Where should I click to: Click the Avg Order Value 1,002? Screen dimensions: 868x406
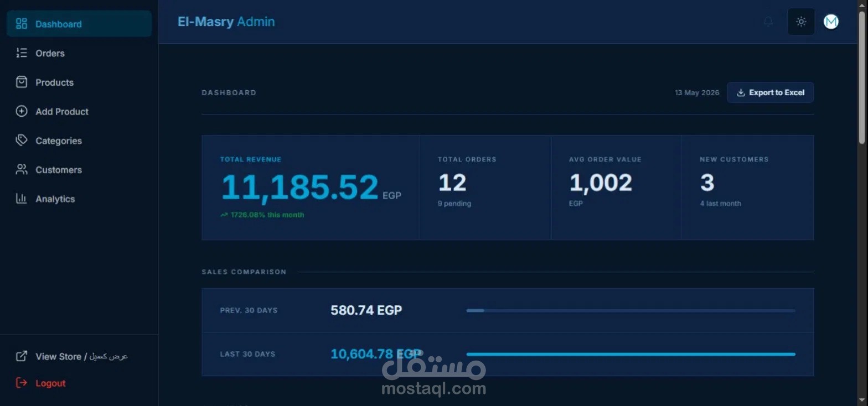pyautogui.click(x=601, y=183)
